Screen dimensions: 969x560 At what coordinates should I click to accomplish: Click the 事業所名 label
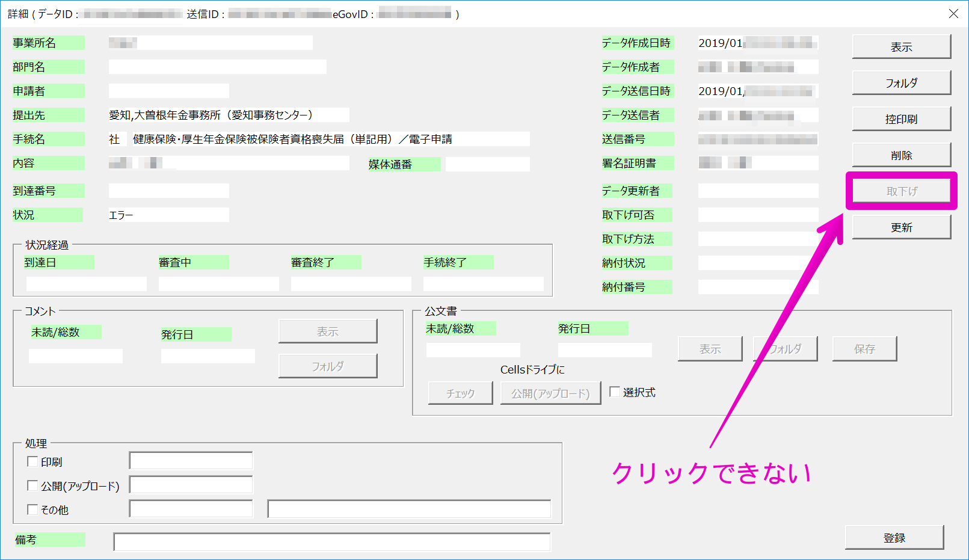coord(49,43)
